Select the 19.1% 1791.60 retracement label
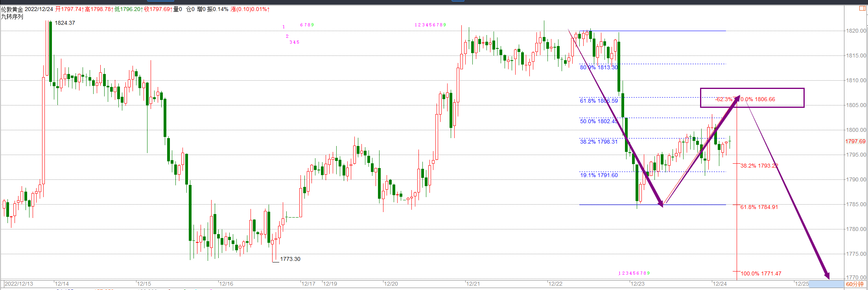This screenshot has width=868, height=290. coord(599,175)
